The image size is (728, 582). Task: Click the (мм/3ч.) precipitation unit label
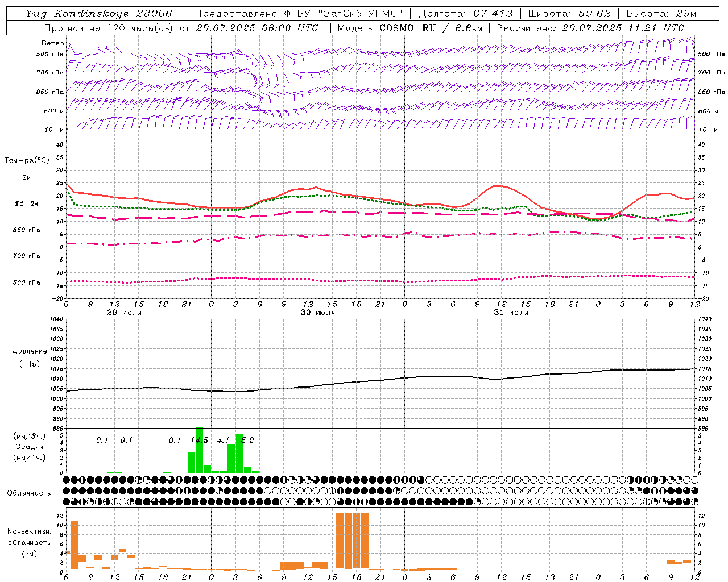pyautogui.click(x=30, y=436)
